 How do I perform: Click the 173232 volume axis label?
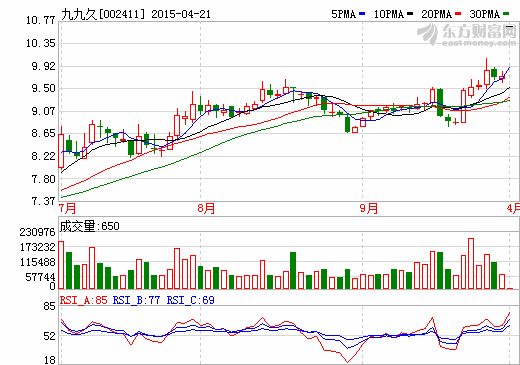tap(37, 247)
